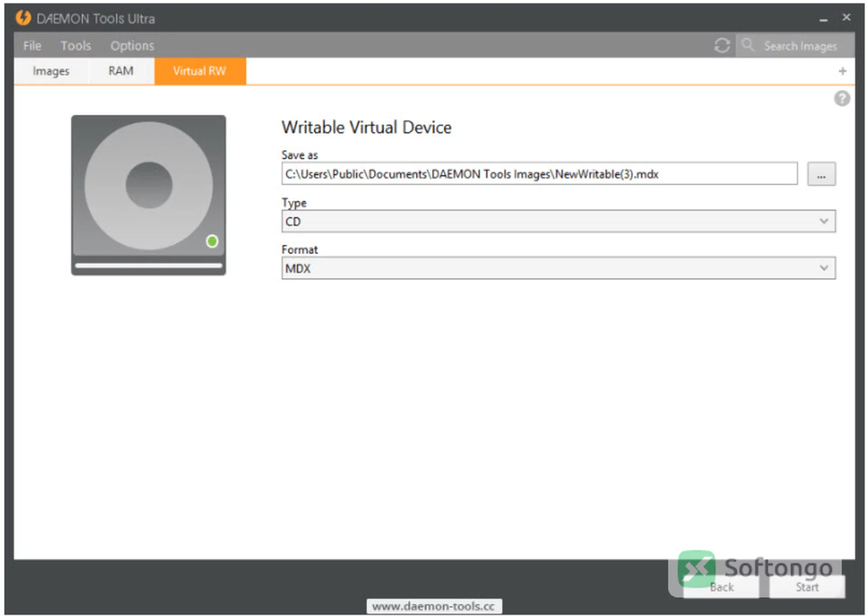Viewport: 868px width, 616px height.
Task: Click the virtual disc drive image
Action: [x=148, y=195]
